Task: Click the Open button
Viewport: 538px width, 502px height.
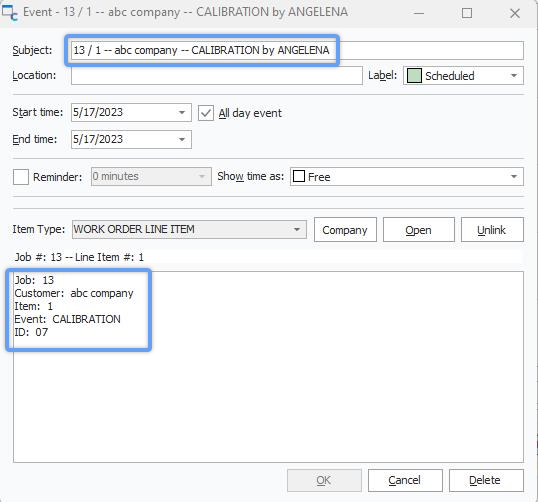Action: [419, 230]
